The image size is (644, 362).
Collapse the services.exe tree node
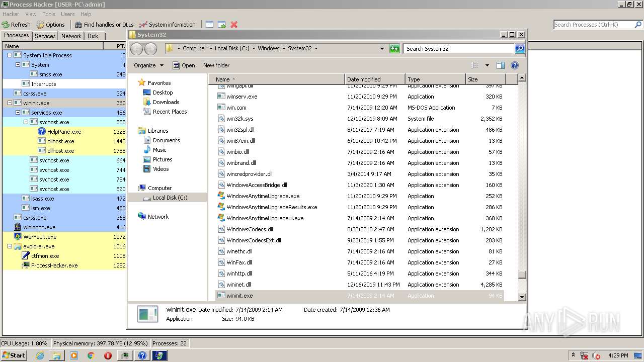tap(18, 113)
